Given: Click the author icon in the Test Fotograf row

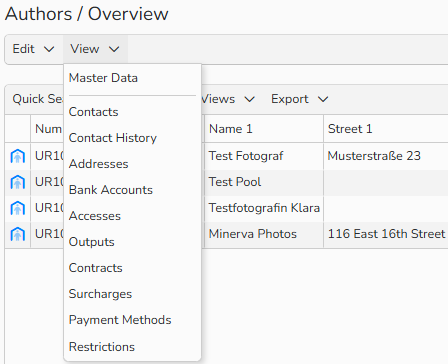Looking at the screenshot, I should [x=18, y=156].
